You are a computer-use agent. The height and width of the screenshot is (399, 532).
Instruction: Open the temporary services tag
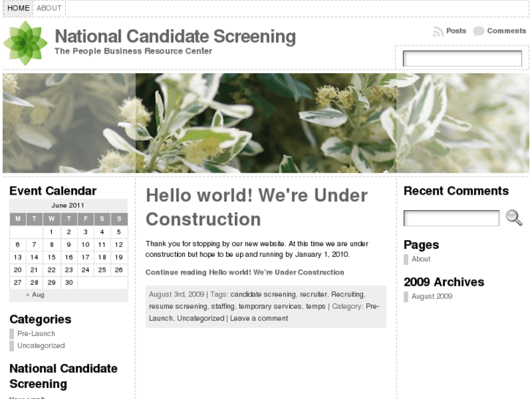point(270,306)
